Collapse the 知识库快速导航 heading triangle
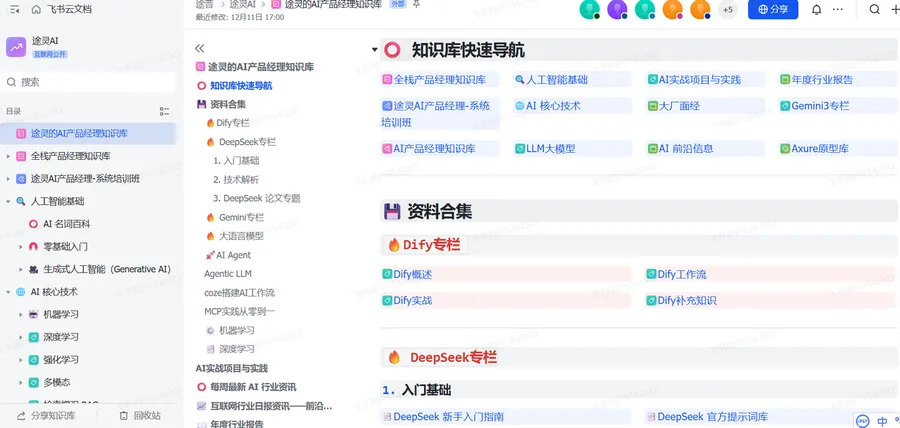Viewport: 900px width, 428px height. (374, 50)
